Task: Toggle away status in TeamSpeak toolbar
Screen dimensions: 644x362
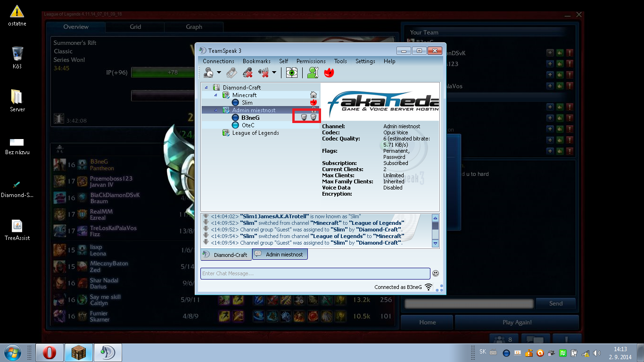Action: tap(208, 73)
